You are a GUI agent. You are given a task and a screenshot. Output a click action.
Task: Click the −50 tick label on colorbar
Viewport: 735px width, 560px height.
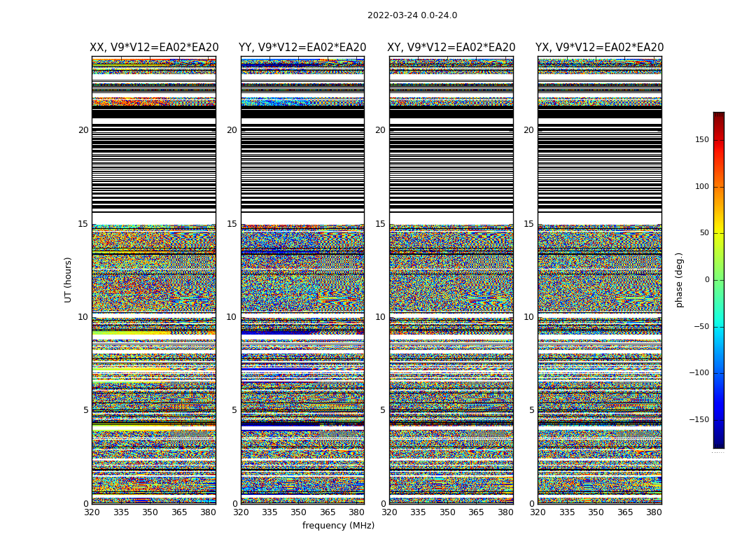[x=701, y=327]
